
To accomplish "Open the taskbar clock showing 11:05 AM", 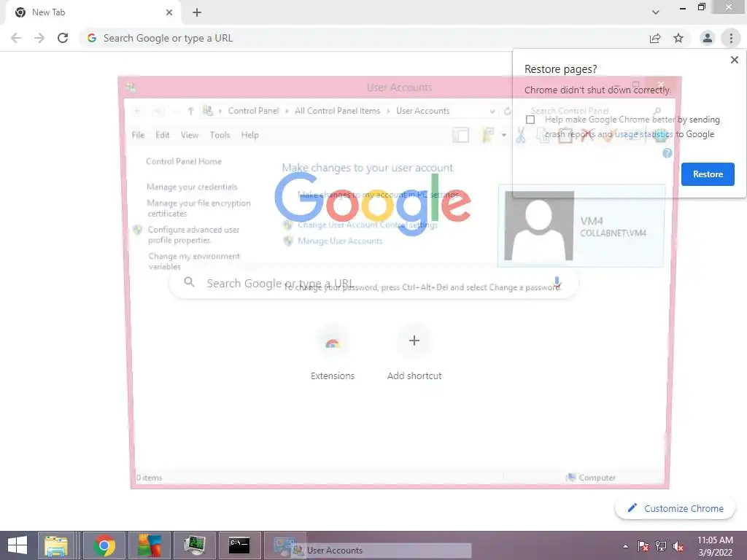I will 715,545.
